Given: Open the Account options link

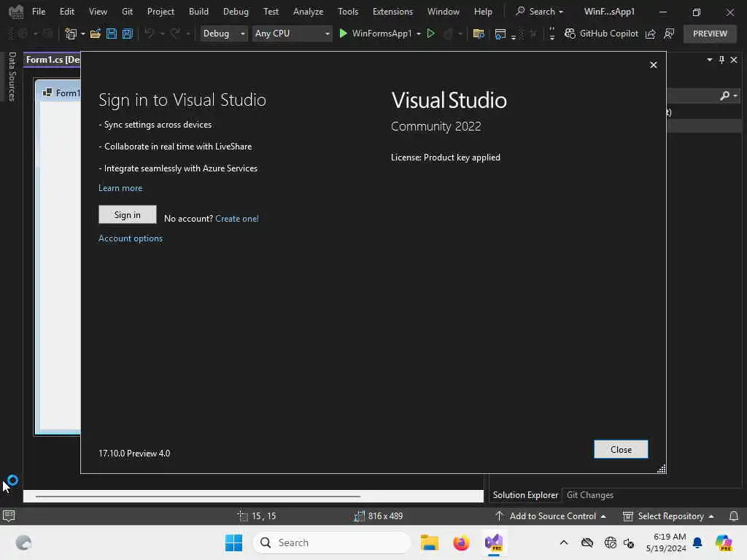Looking at the screenshot, I should (x=131, y=238).
